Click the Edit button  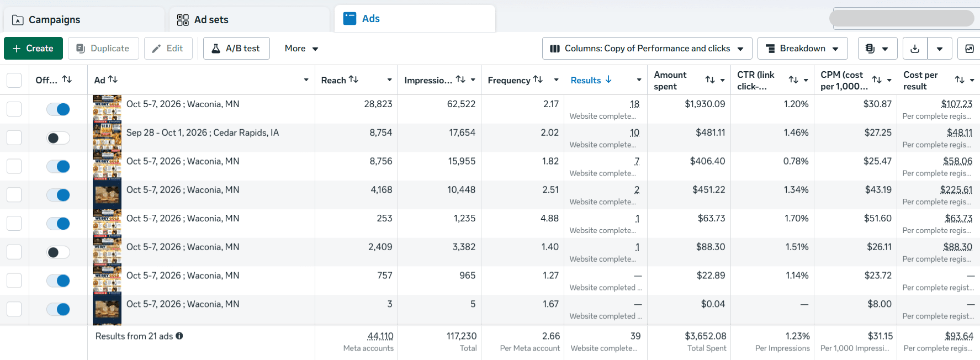pos(168,49)
